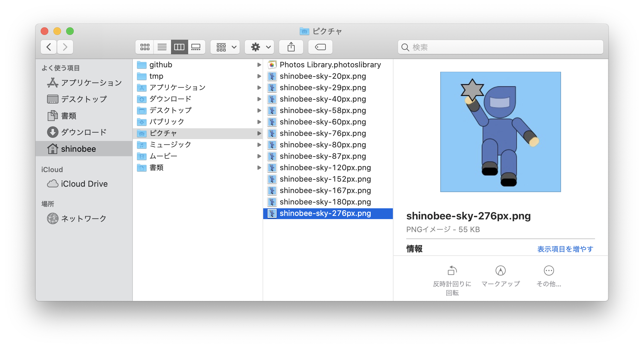Screen dimensions: 644x348
Task: Click the magnifier icon in search
Action: 405,47
